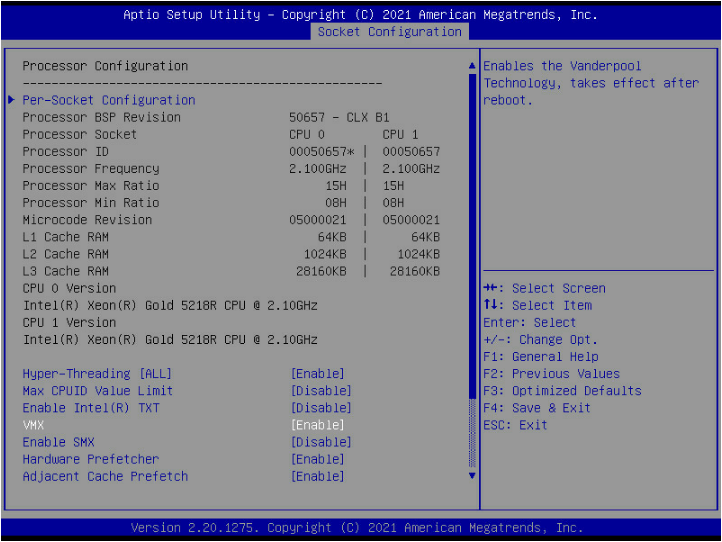The height and width of the screenshot is (542, 722).
Task: Click the F2: Previous Values hint
Action: coord(551,374)
